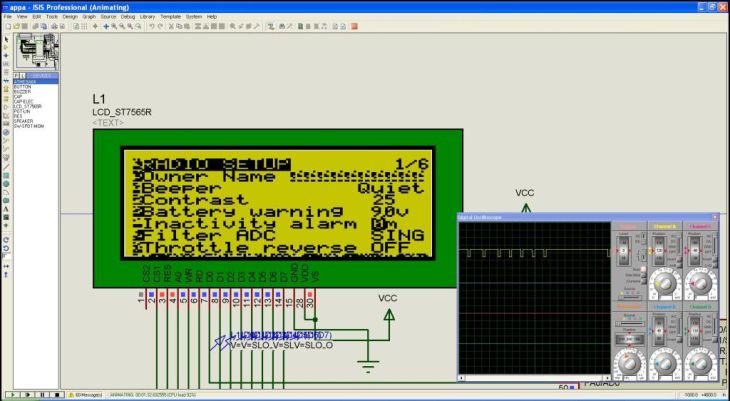Viewport: 730px width, 401px height.
Task: Click the Redo toolbar icon
Action: pyautogui.click(x=160, y=27)
